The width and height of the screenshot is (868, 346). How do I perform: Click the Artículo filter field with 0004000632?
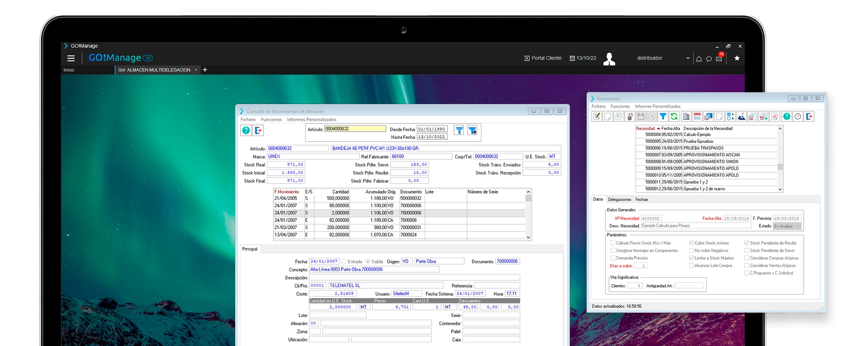pos(355,129)
